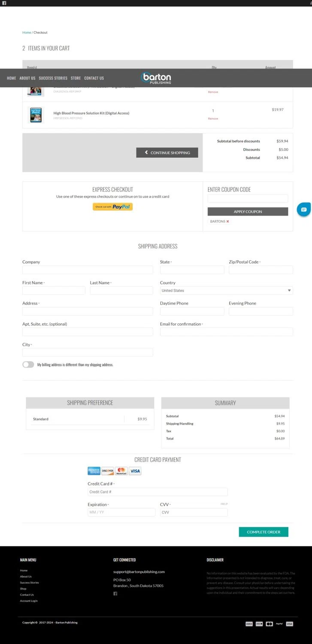Click the footer Discover payment badge
312x644 pixels.
click(x=259, y=624)
